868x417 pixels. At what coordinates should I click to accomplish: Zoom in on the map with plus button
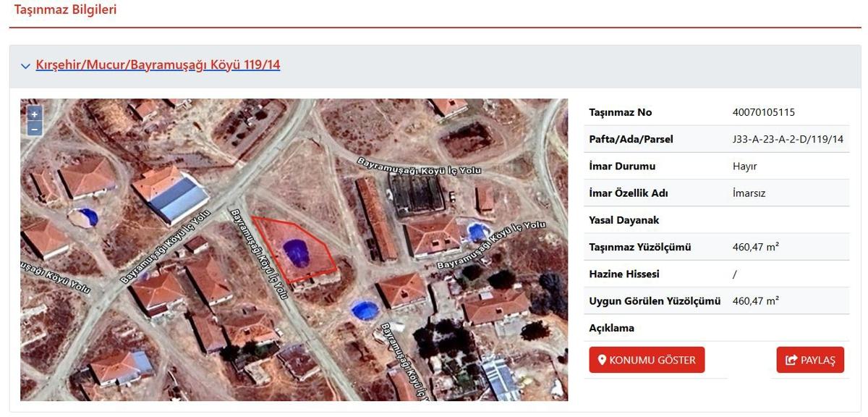[x=34, y=114]
